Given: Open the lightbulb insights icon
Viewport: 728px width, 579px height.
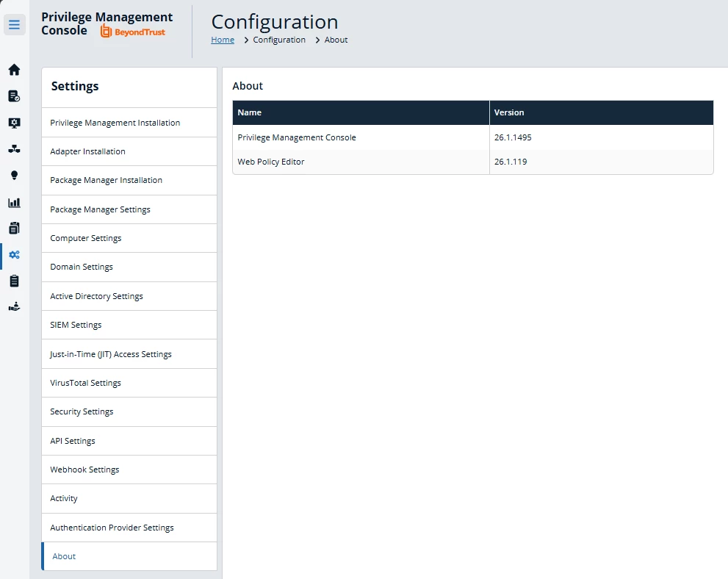Looking at the screenshot, I should click(x=15, y=176).
